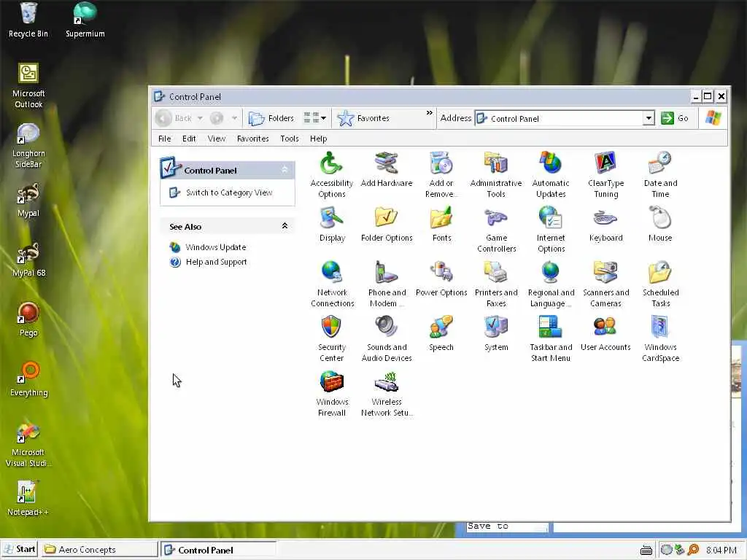The width and height of the screenshot is (747, 560).
Task: Open Windows Firewall
Action: coord(332,394)
